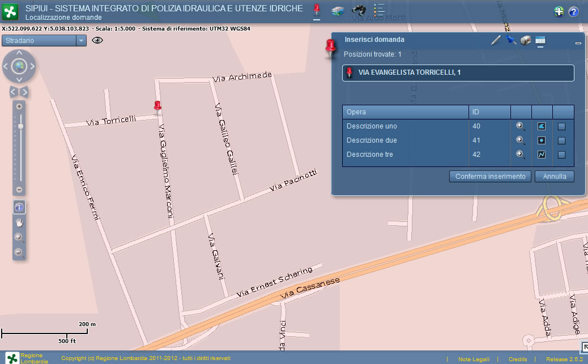Zoom to Descrizione uno feature

pyautogui.click(x=520, y=126)
